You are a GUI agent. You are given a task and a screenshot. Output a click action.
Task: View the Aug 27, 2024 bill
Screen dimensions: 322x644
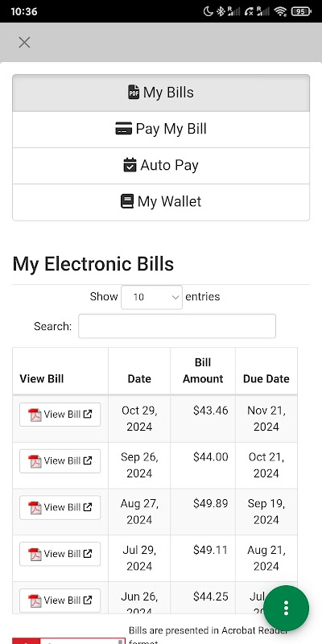(60, 507)
